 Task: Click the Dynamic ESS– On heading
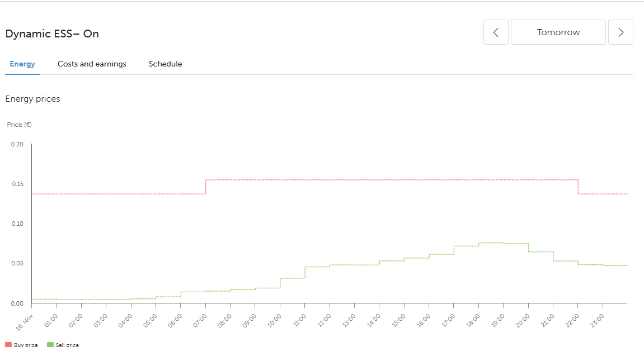52,34
